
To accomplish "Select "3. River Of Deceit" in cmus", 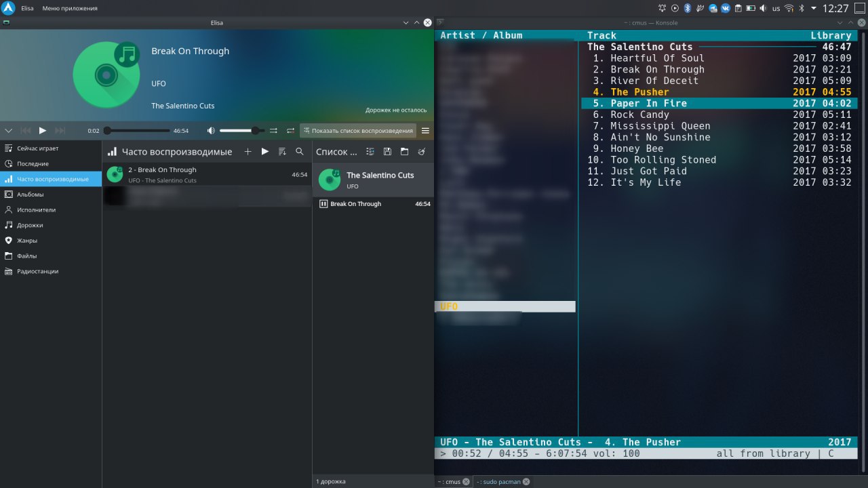I will point(719,81).
